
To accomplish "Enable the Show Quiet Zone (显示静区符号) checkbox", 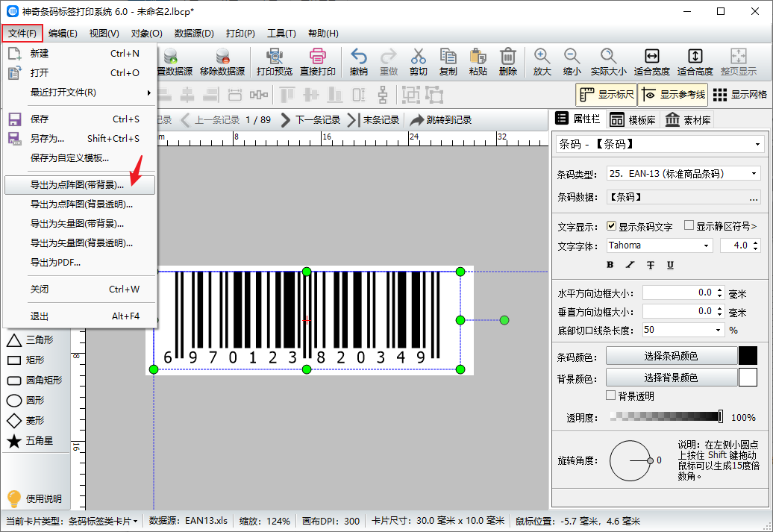I will click(689, 225).
